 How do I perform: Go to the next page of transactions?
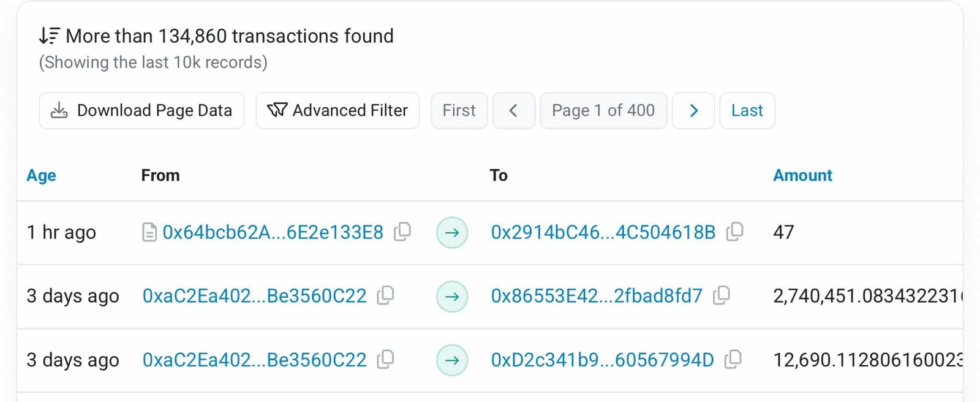point(693,111)
